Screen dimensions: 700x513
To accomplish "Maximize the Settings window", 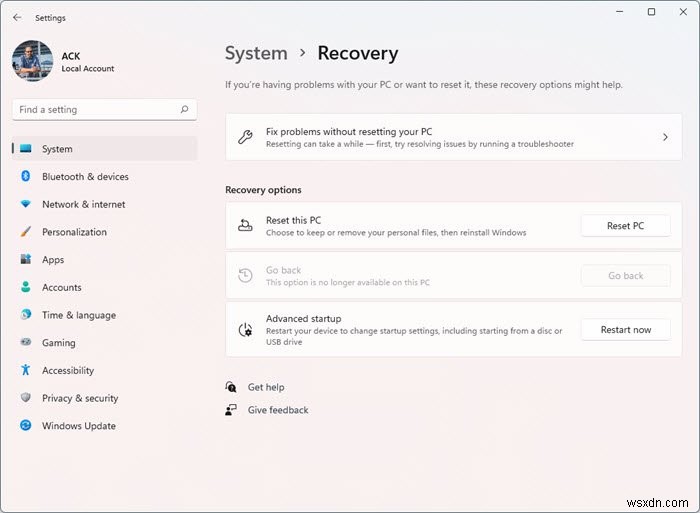I will coord(651,12).
